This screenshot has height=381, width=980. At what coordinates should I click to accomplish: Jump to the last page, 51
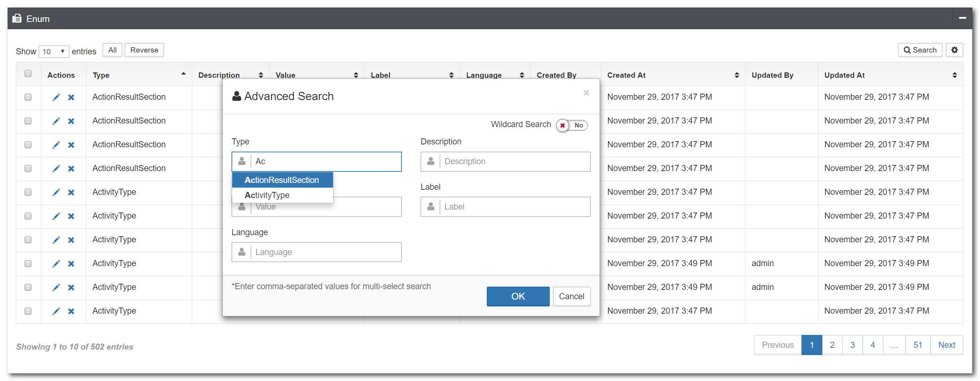[918, 345]
